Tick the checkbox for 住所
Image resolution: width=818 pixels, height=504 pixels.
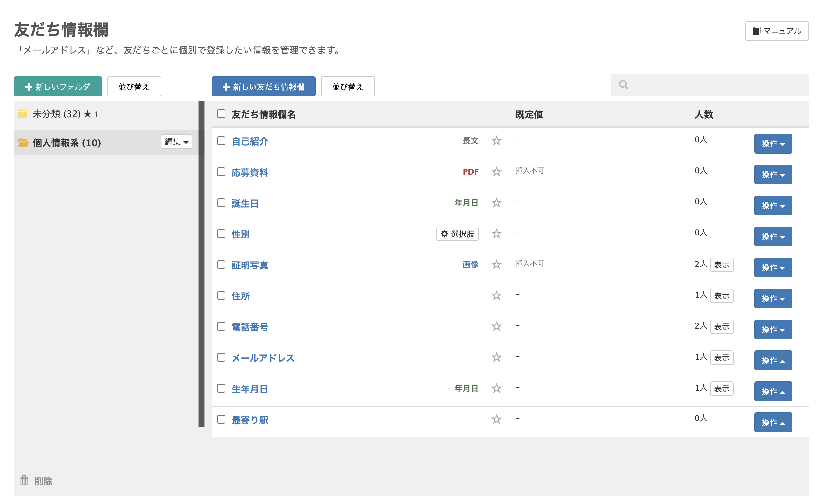pos(221,296)
